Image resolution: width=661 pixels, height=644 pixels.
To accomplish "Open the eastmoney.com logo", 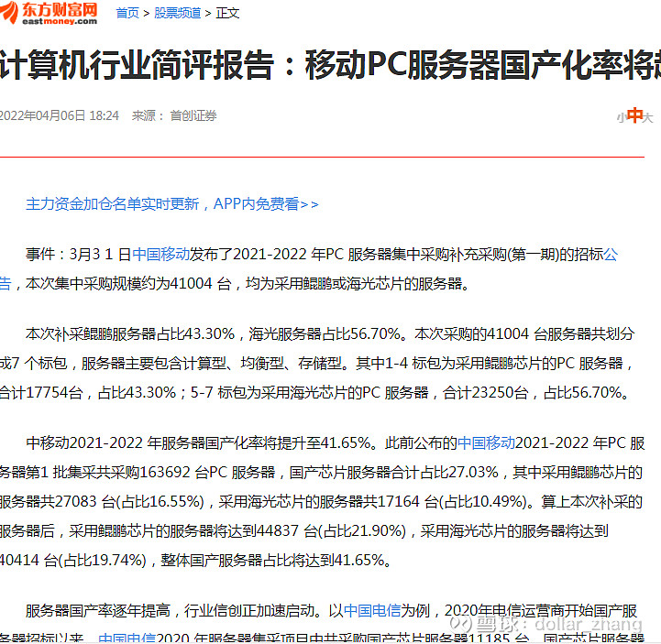I will (x=49, y=14).
